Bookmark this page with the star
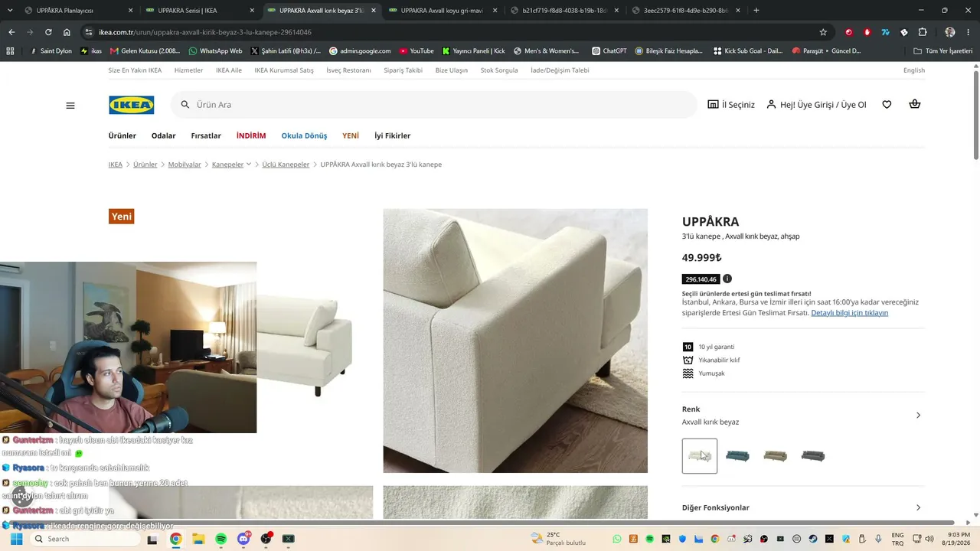The image size is (980, 551). 823,32
